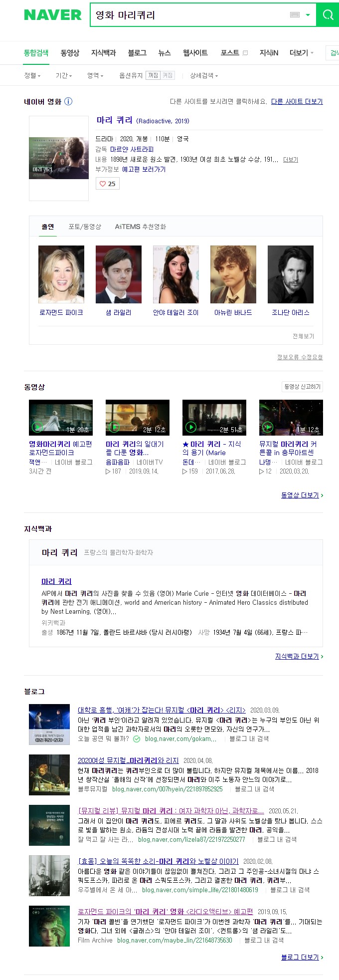Play the 1분 12초 musical video thumbnail
Viewport: 339px width, 980px height.
pos(291,418)
